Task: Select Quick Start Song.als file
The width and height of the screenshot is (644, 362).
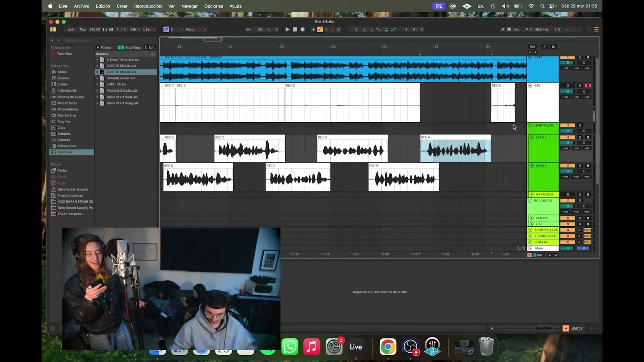Action: [122, 103]
